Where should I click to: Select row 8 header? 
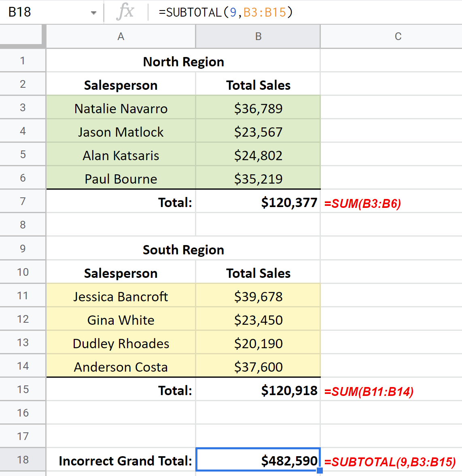click(23, 224)
